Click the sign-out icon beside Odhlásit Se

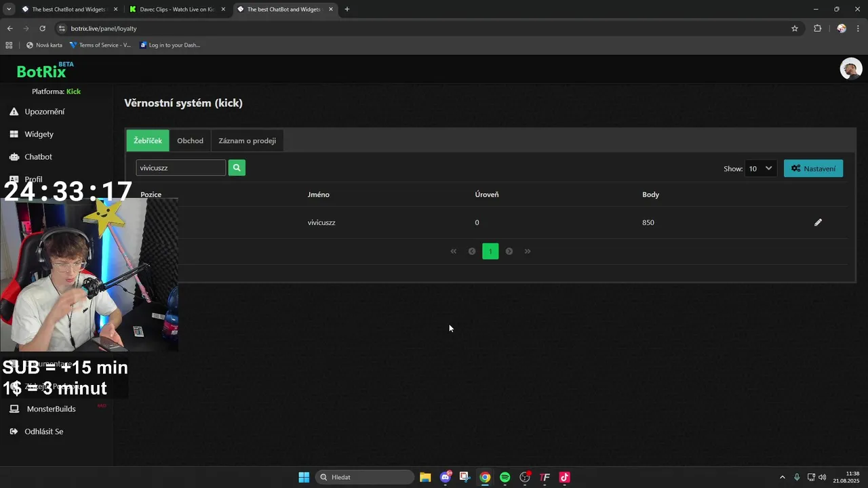(x=14, y=431)
